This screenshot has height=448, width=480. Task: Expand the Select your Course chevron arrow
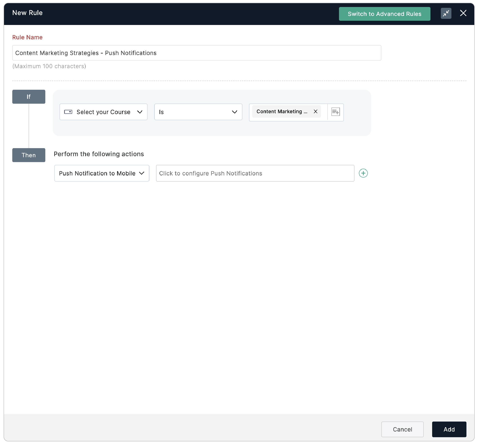140,112
